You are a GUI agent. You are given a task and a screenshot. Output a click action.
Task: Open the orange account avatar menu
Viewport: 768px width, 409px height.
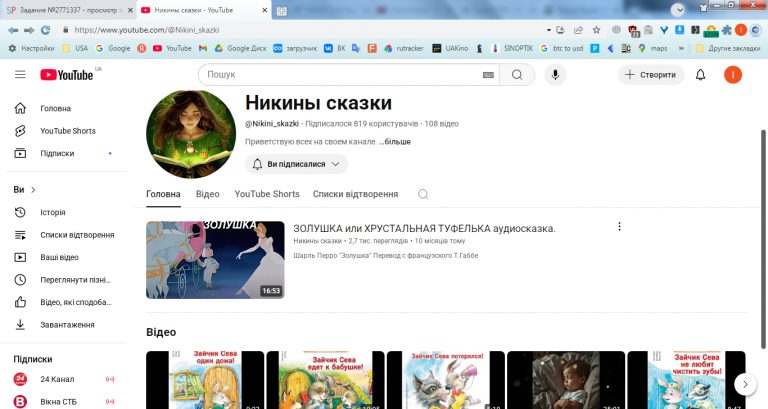pos(733,74)
